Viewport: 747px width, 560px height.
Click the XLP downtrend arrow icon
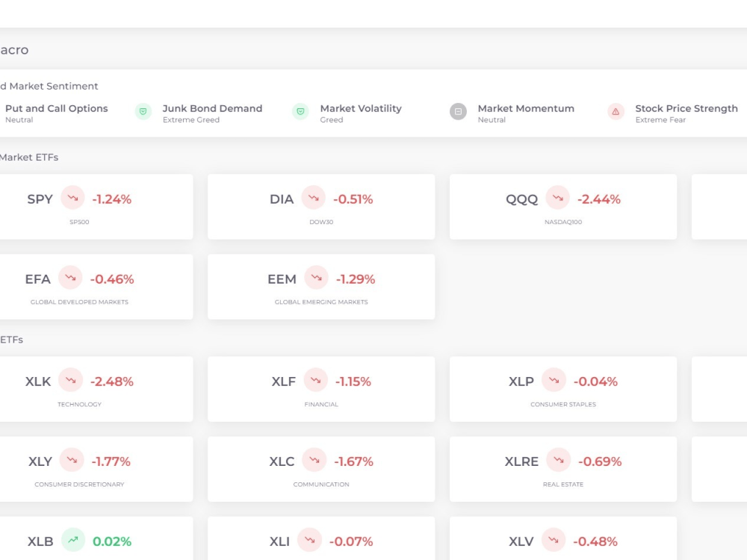click(554, 380)
